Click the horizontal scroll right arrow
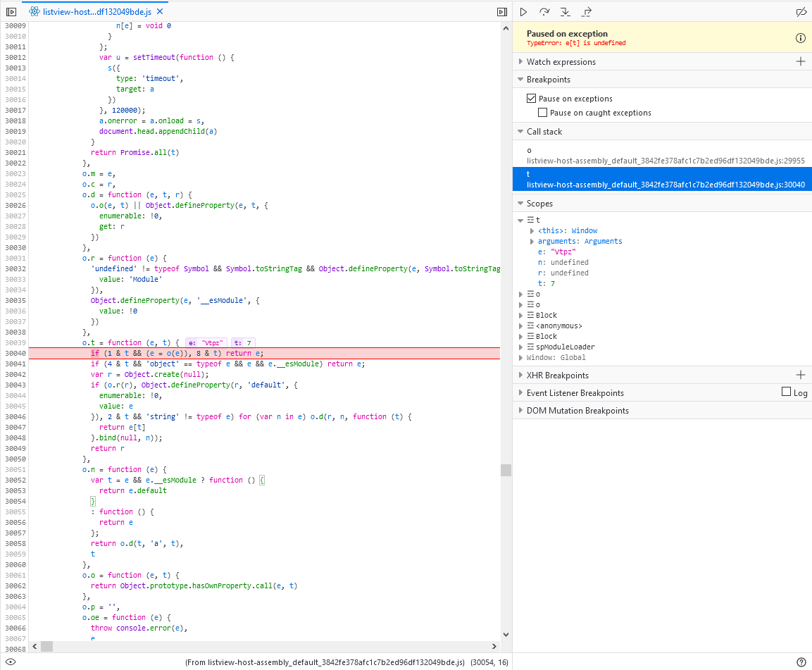This screenshot has width=812, height=670. (494, 646)
